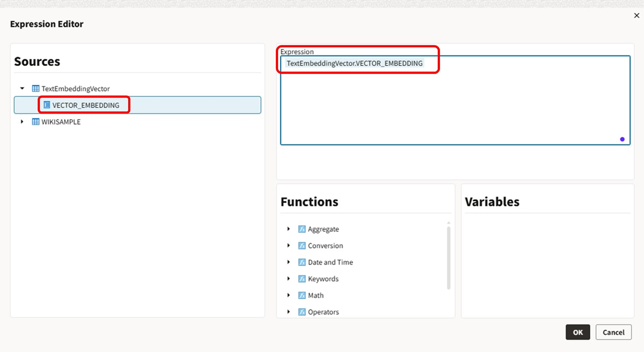Click the Math function category icon
The width and height of the screenshot is (644, 352).
[x=302, y=296]
